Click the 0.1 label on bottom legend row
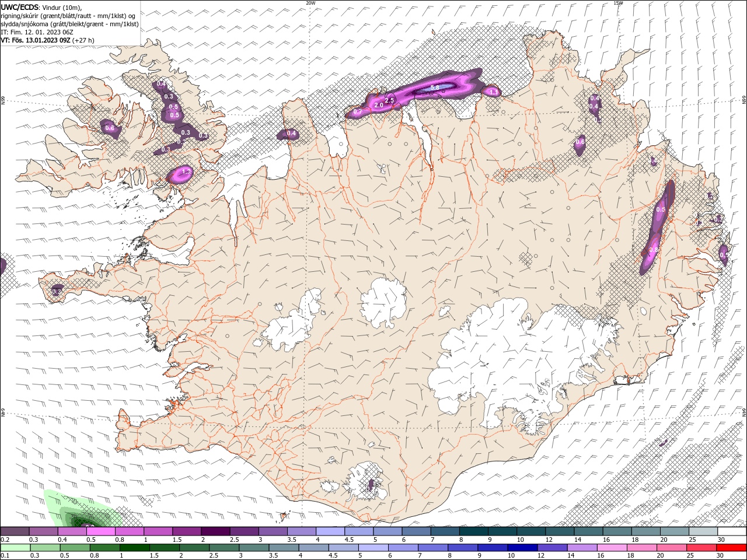 [x=5, y=556]
